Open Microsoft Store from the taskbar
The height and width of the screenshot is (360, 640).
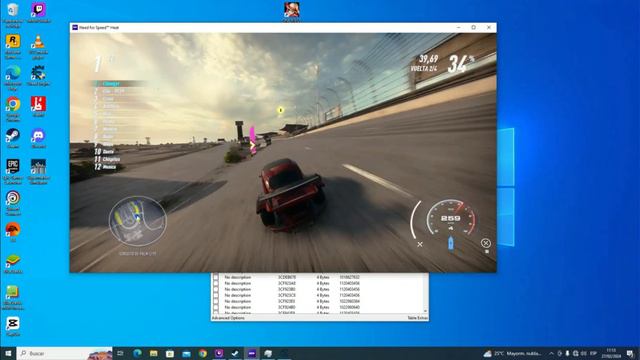click(170, 353)
